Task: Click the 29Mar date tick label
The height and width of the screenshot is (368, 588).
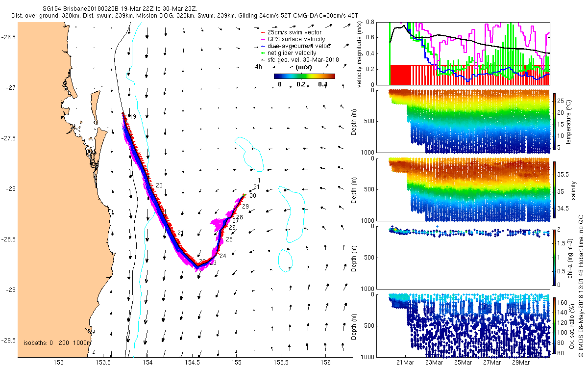Action: point(521,363)
